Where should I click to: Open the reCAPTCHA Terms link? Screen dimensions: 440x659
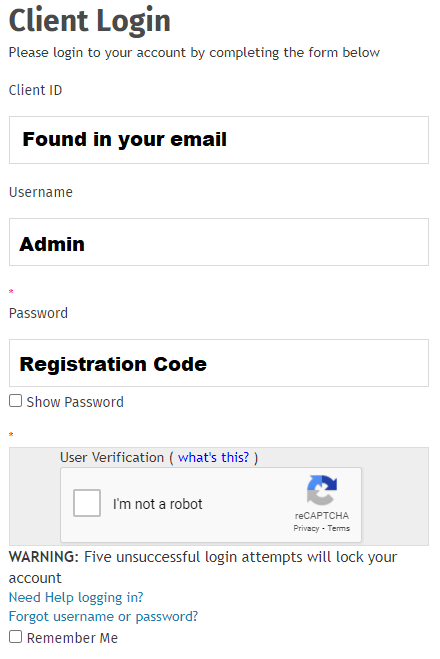point(339,528)
